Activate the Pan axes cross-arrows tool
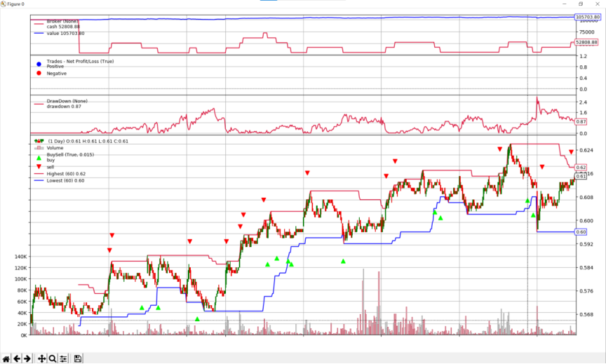 tap(41, 358)
